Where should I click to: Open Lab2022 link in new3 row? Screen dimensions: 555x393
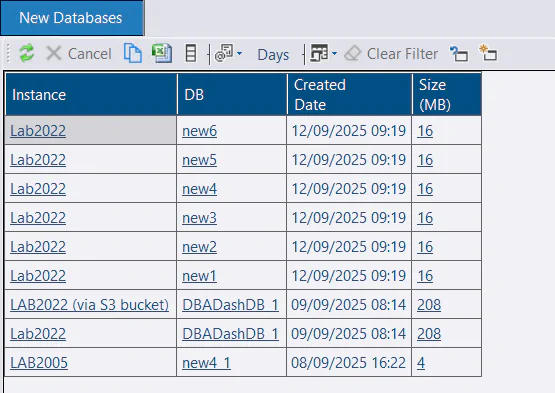(38, 218)
